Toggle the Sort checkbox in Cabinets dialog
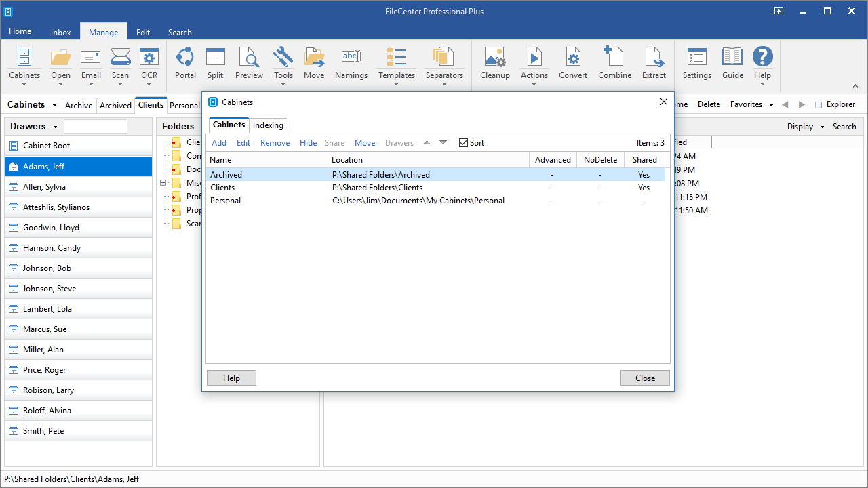868x488 pixels. point(463,143)
